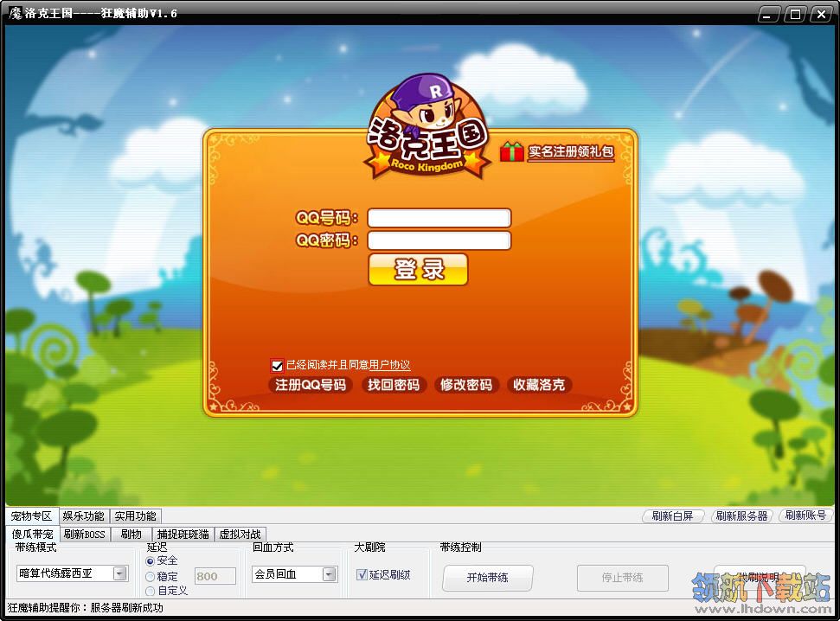This screenshot has width=840, height=621.
Task: Click the gift box icon beside 实名注册领礼包
Action: pos(511,151)
